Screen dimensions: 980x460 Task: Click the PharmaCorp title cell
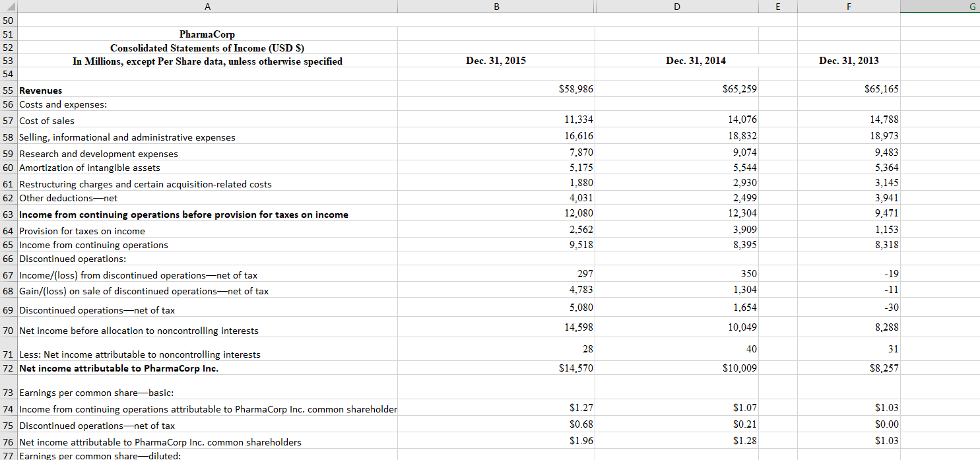tap(207, 34)
